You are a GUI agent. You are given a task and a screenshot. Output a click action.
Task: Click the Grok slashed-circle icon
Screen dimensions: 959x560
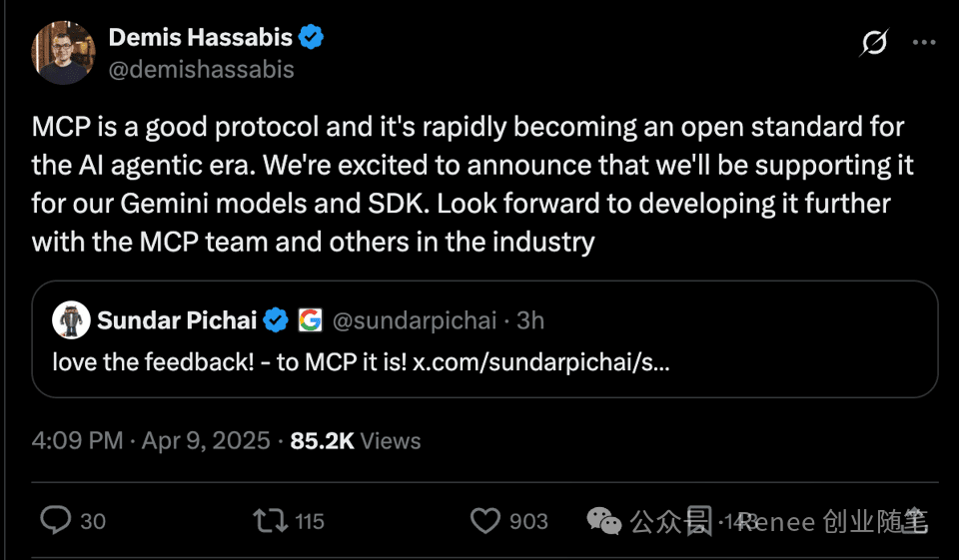point(875,43)
